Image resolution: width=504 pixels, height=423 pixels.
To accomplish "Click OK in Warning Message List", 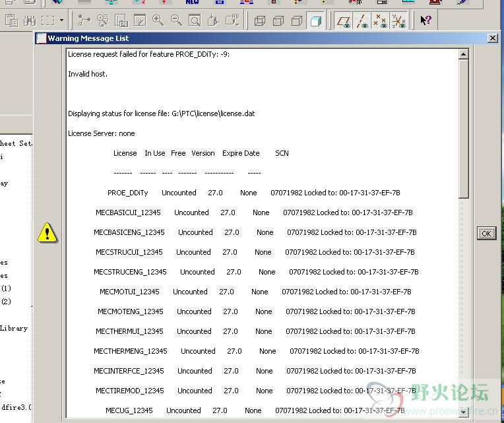I will pyautogui.click(x=487, y=234).
